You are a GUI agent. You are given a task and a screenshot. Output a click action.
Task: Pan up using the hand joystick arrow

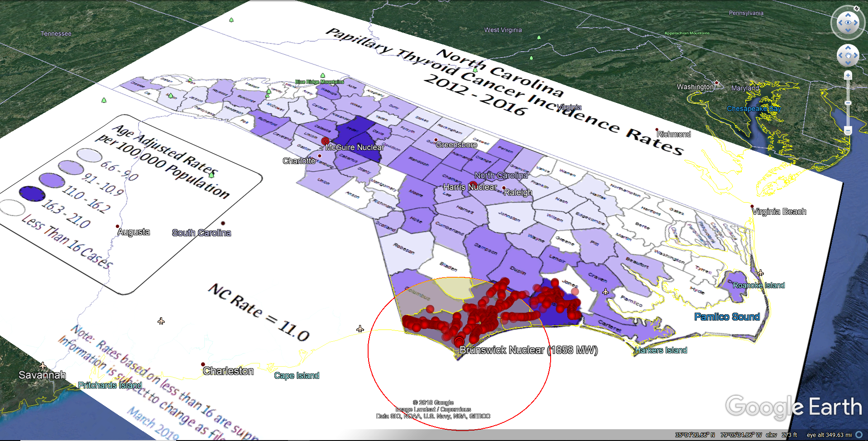(848, 48)
